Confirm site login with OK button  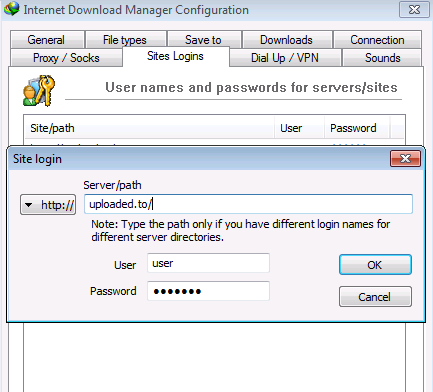tap(375, 265)
